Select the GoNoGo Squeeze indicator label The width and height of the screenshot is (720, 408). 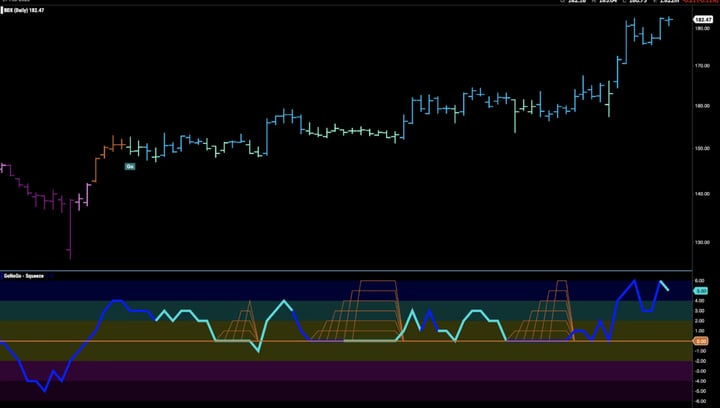pyautogui.click(x=24, y=276)
